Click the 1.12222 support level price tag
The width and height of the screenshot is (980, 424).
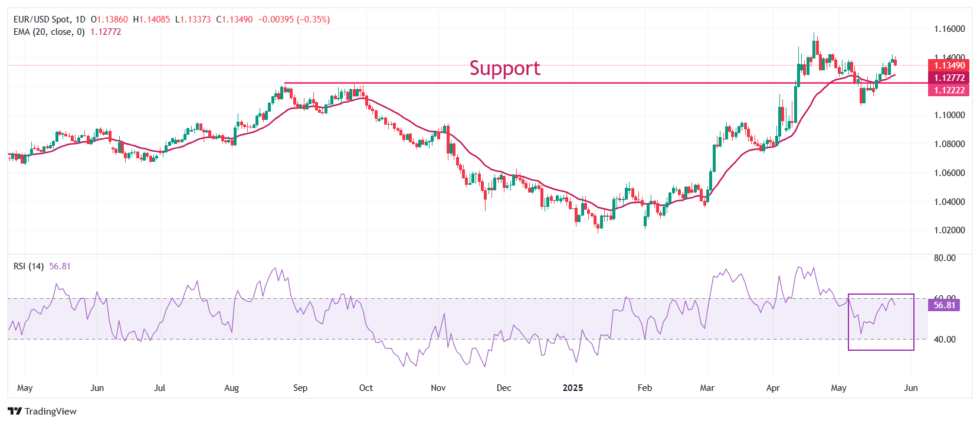click(x=949, y=90)
